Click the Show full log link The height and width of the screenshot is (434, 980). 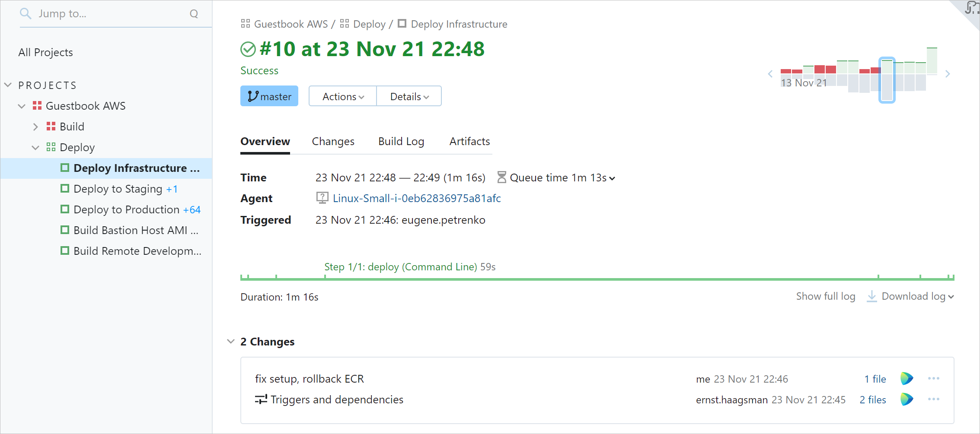[825, 297]
